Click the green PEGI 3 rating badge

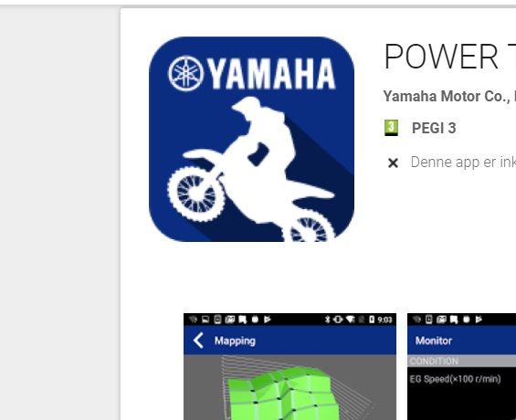[x=391, y=128]
